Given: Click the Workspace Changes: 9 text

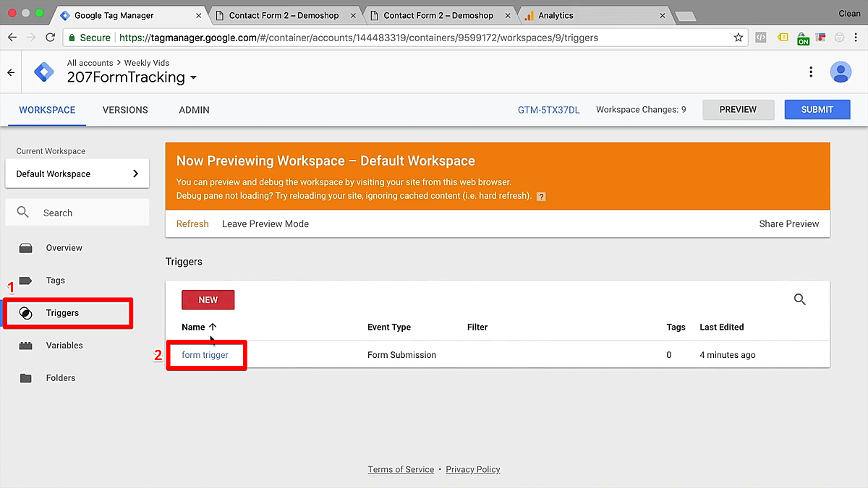Looking at the screenshot, I should (641, 110).
